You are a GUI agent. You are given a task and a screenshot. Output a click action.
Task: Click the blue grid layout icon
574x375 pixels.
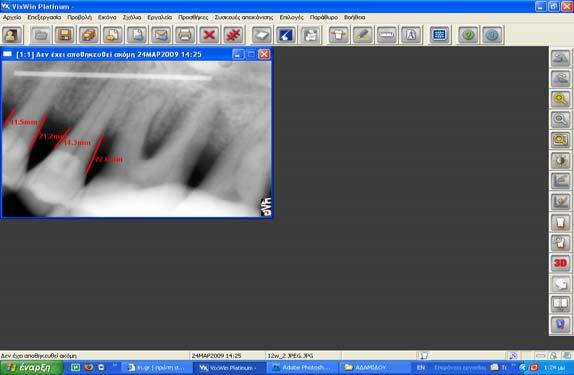click(x=439, y=35)
